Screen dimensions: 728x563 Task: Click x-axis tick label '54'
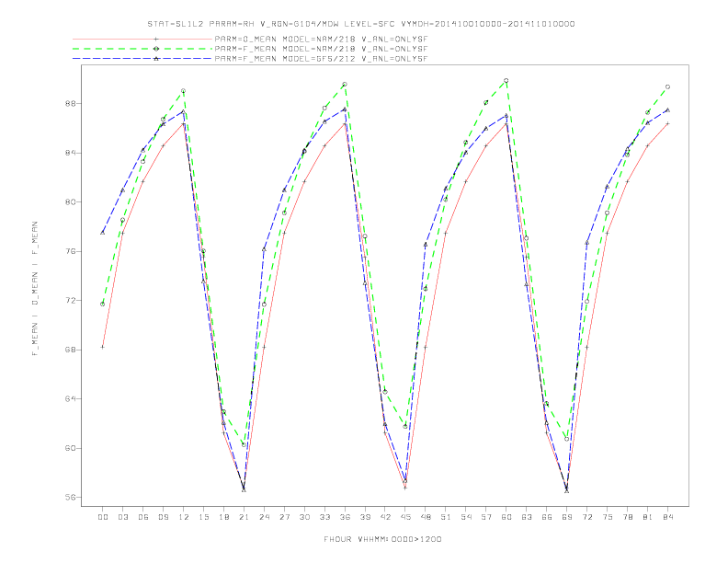[466, 517]
